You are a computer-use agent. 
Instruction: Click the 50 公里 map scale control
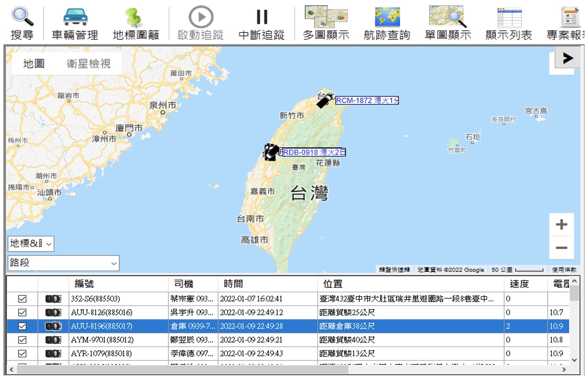click(x=517, y=269)
